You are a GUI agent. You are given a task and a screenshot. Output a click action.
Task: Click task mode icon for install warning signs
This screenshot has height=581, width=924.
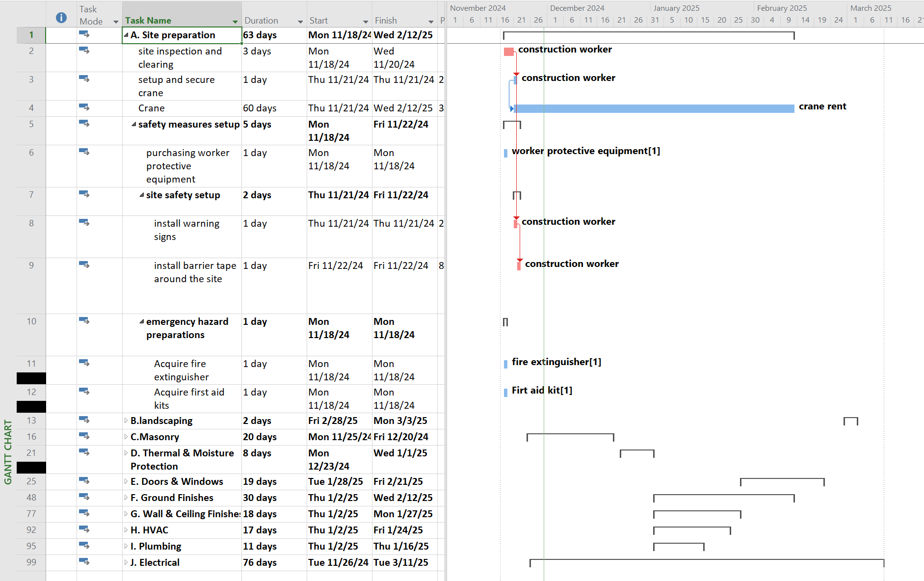click(x=84, y=222)
